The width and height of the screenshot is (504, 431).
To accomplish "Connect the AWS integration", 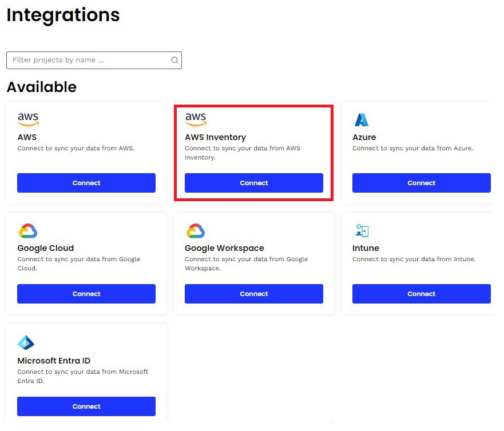I will [x=86, y=183].
